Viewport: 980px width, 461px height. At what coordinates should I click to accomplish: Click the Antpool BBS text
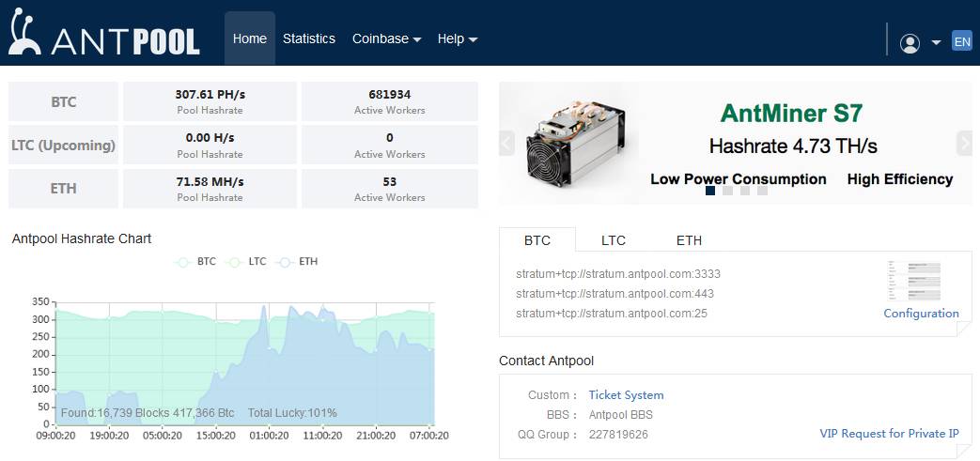pos(621,415)
